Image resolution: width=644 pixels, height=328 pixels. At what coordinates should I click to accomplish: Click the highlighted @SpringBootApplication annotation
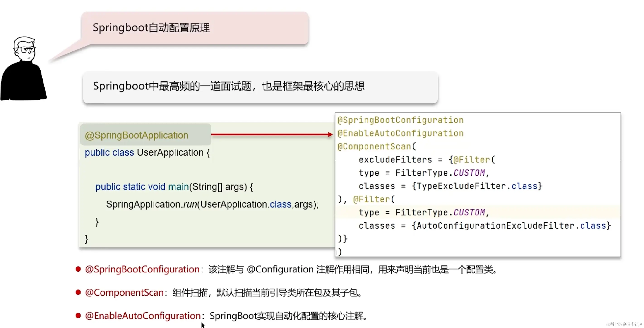point(137,135)
